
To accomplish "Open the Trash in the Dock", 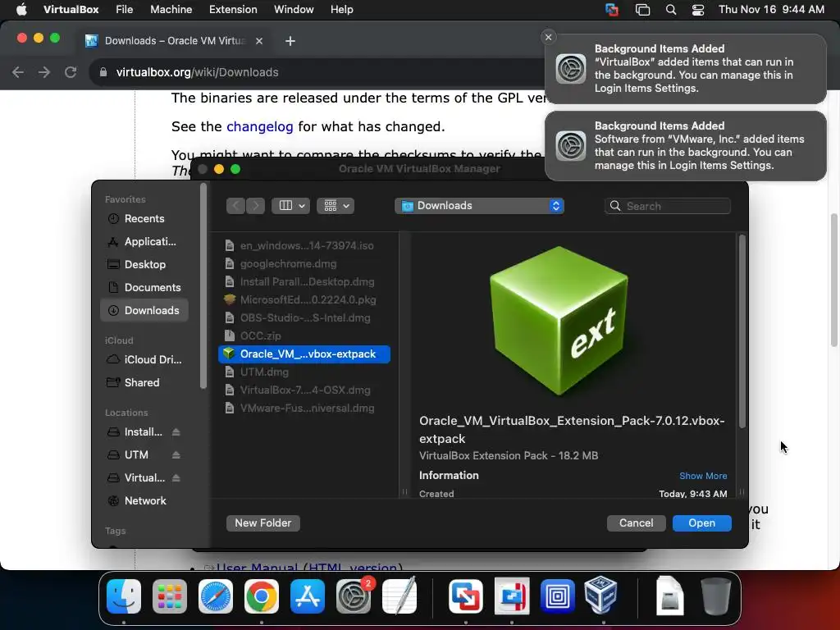I will (715, 596).
